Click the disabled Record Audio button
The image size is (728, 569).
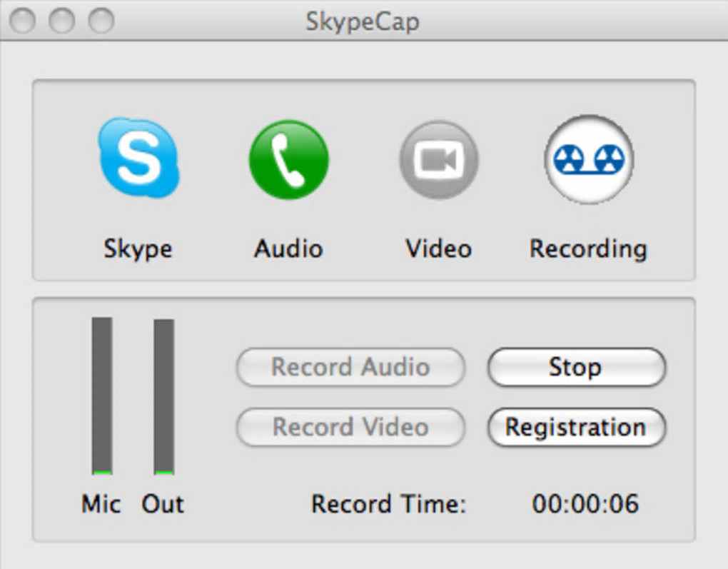coord(350,367)
